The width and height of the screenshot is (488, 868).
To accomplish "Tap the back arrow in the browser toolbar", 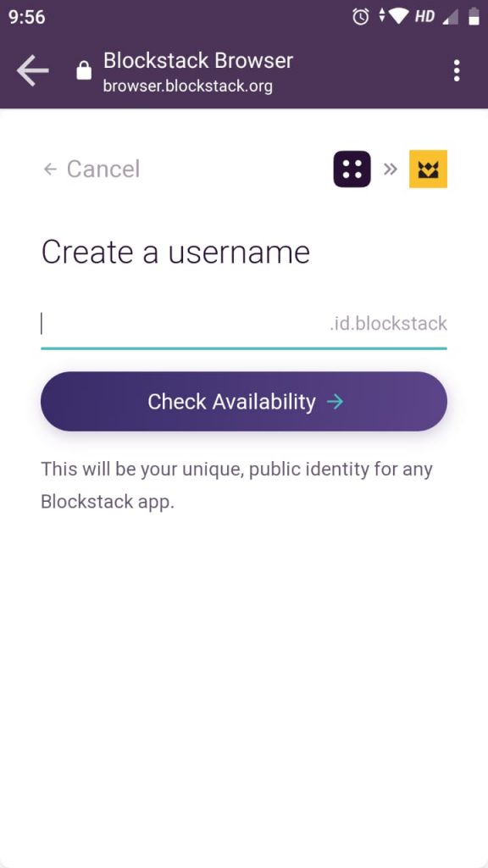I will pyautogui.click(x=33, y=70).
